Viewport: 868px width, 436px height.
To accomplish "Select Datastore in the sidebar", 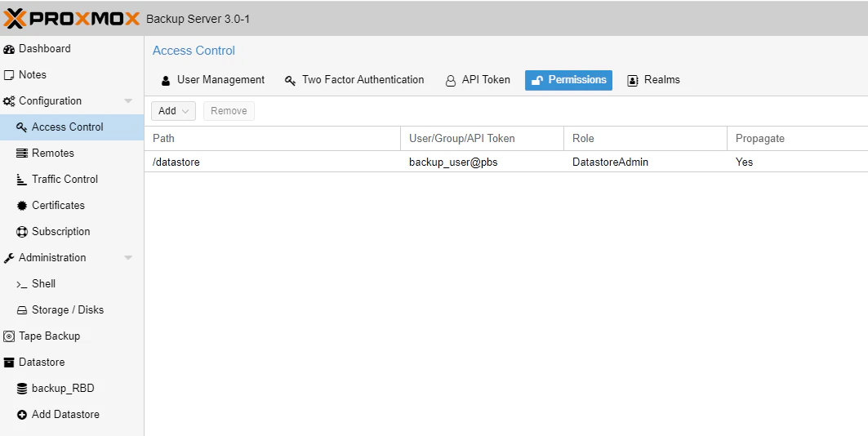I will (72, 362).
